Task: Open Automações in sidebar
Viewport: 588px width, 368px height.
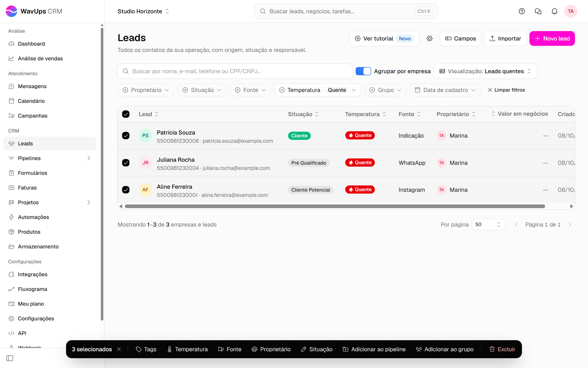Action: 50,217
